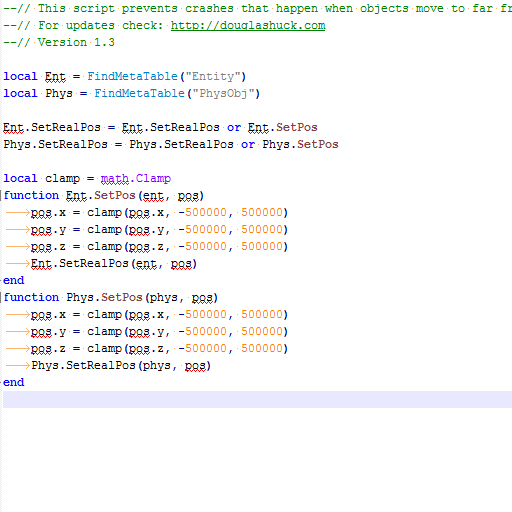Click the "end" closing Ent.SetPos function
Image resolution: width=512 pixels, height=512 pixels.
pyautogui.click(x=14, y=281)
